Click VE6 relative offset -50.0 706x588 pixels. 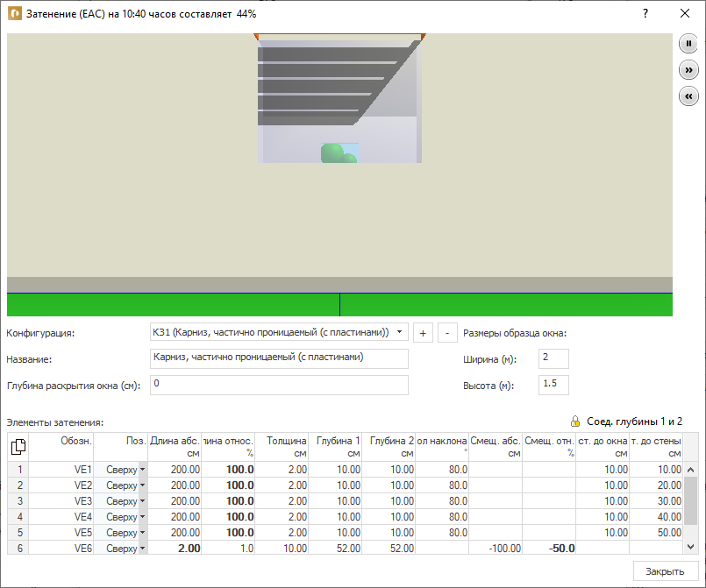pos(549,548)
